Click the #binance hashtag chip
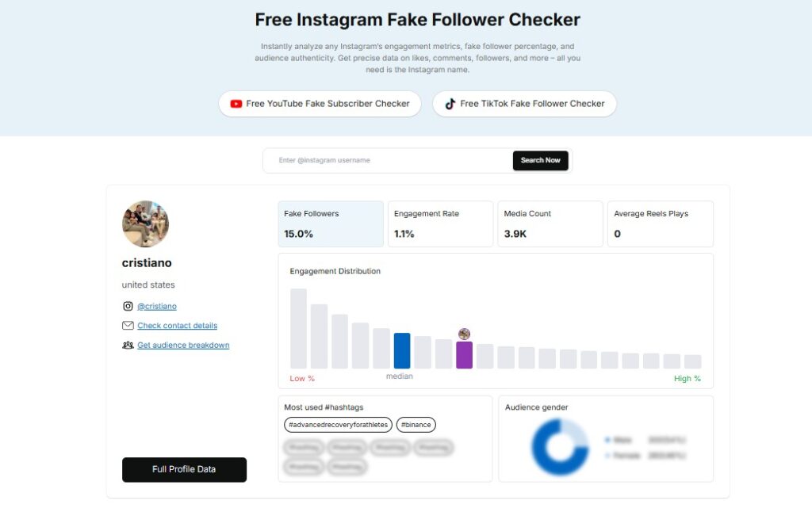812x508 pixels. (416, 425)
